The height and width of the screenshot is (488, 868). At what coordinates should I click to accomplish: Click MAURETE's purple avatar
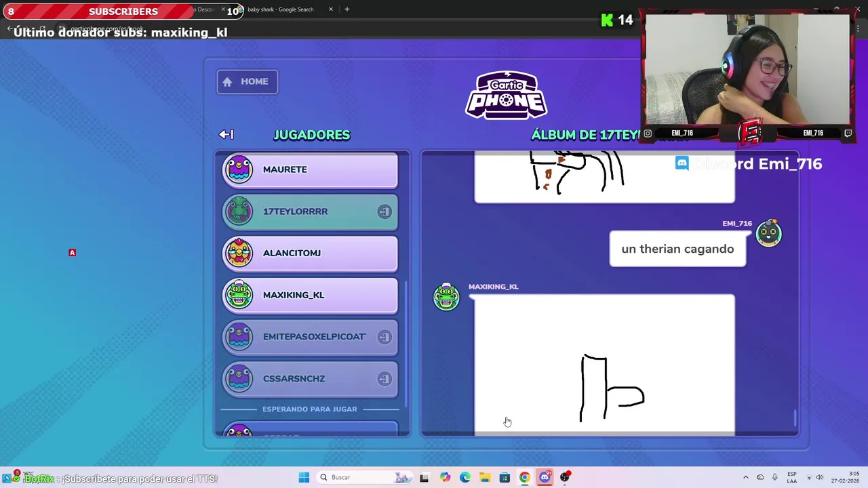pos(239,169)
